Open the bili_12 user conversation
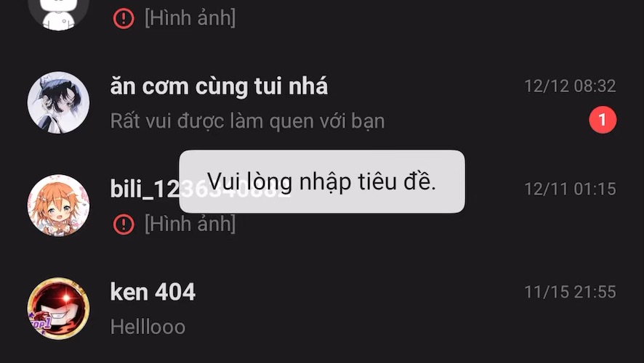This screenshot has width=644, height=363. pyautogui.click(x=322, y=205)
